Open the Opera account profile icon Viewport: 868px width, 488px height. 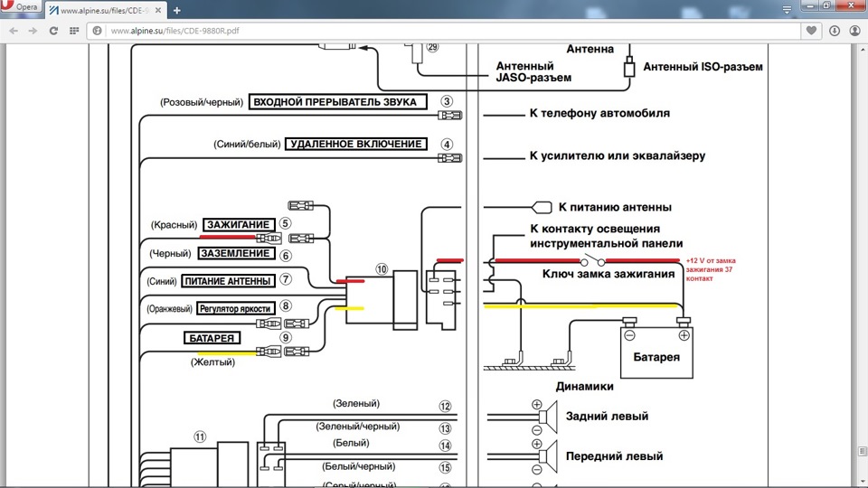pyautogui.click(x=854, y=31)
